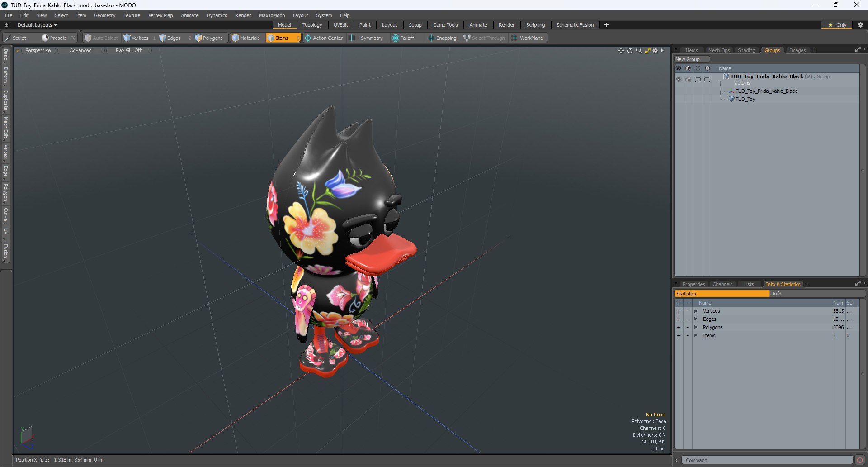Open the viewport more-options arrow
This screenshot has width=868, height=467.
[x=662, y=51]
